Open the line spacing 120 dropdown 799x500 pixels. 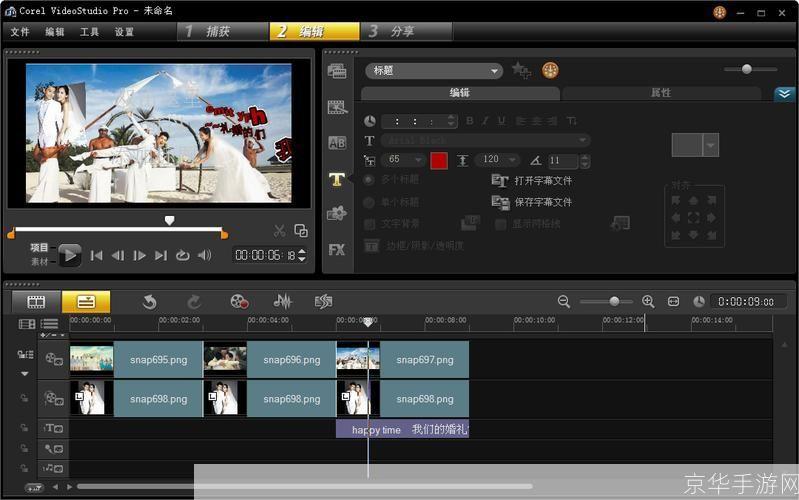coord(514,160)
